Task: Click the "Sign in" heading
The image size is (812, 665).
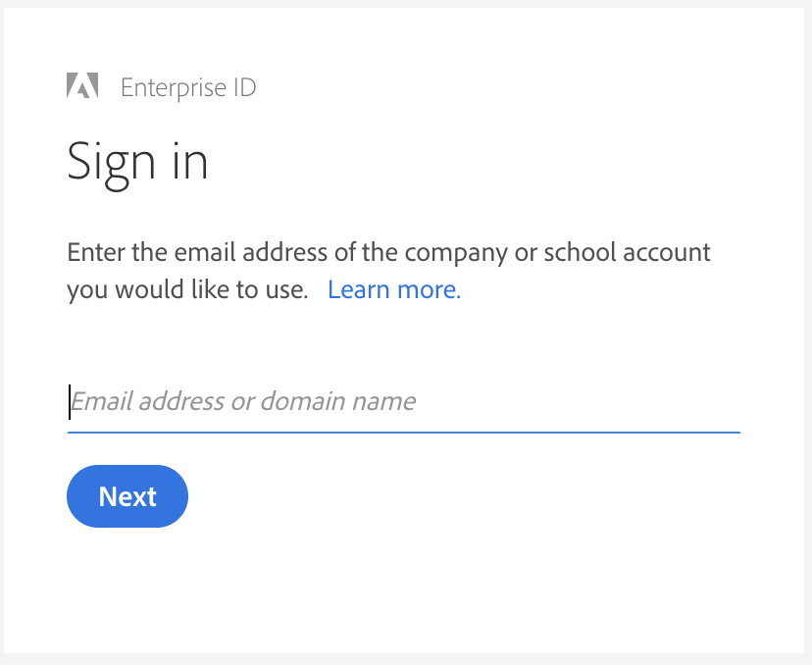Action: pos(137,161)
